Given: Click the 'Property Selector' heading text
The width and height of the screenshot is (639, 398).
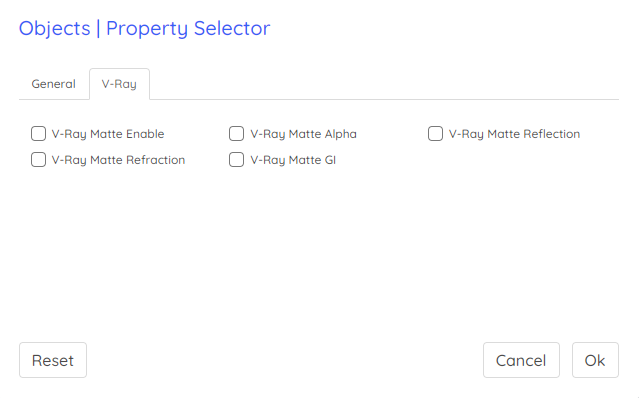Looking at the screenshot, I should (188, 29).
